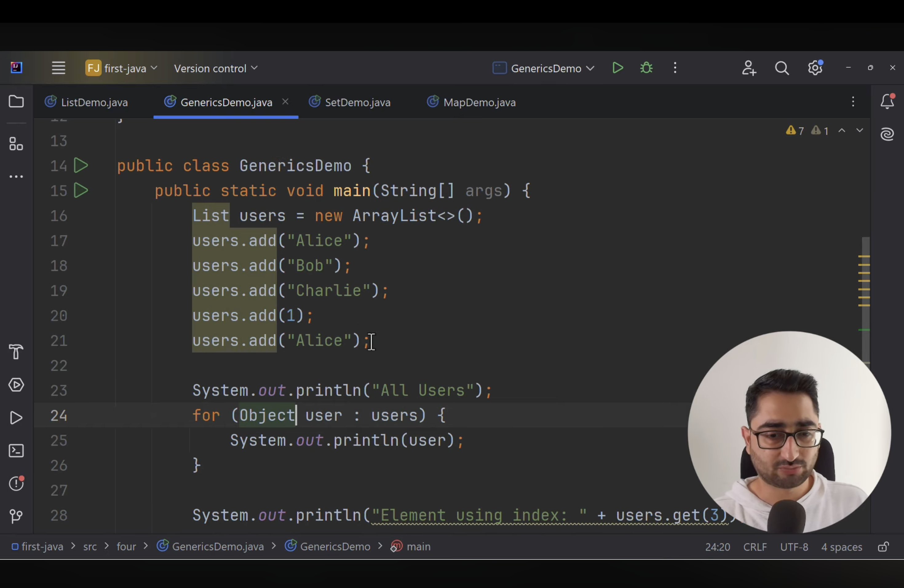Open the Terminal tool window
The width and height of the screenshot is (904, 588).
coord(16,451)
